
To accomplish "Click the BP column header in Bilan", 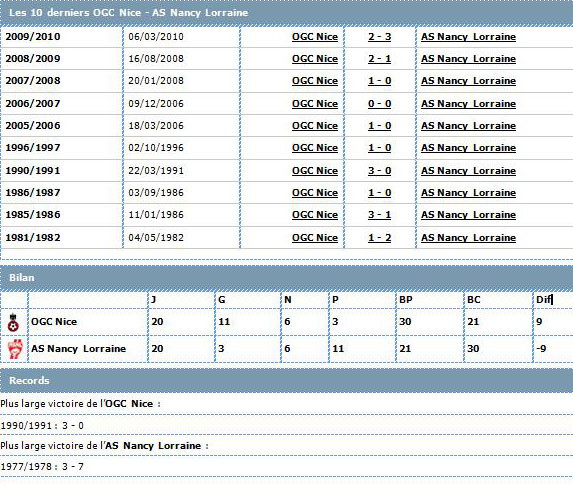I will pyautogui.click(x=406, y=300).
